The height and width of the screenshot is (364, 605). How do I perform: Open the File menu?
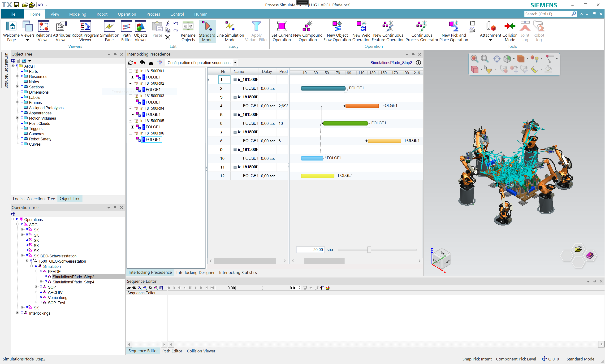click(12, 14)
